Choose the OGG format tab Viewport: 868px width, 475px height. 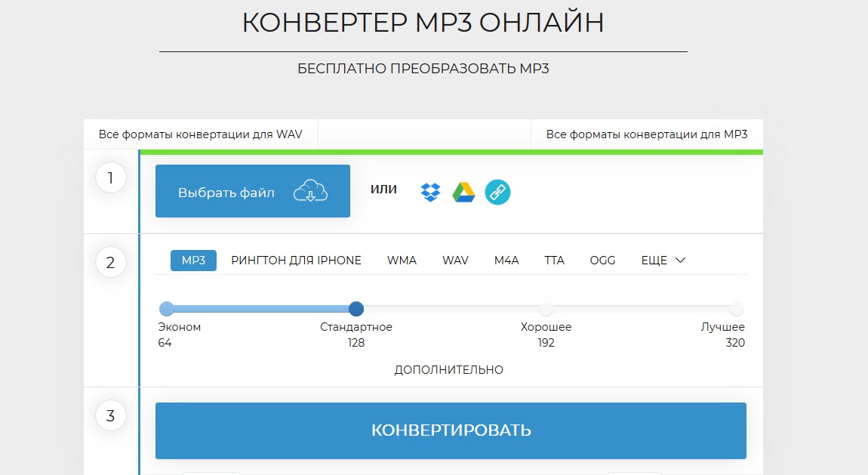pos(602,261)
